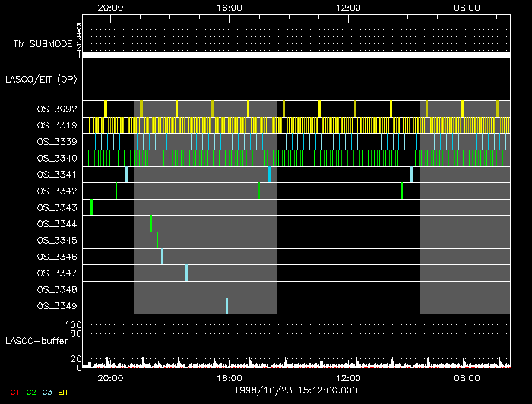Select the green marker in the OS_3344 row
Viewport: 532px width, 404px height.
pos(150,223)
